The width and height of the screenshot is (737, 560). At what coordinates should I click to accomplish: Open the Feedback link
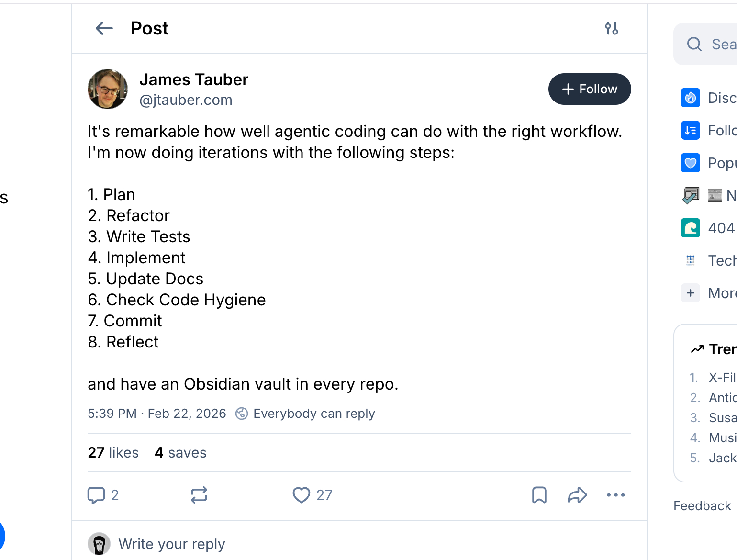coord(702,506)
